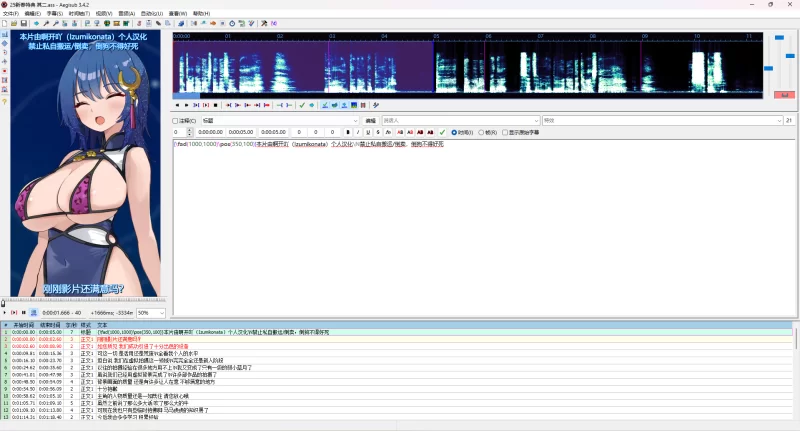Open the 字幕 subtitle menu
The image size is (800, 431).
(58, 13)
